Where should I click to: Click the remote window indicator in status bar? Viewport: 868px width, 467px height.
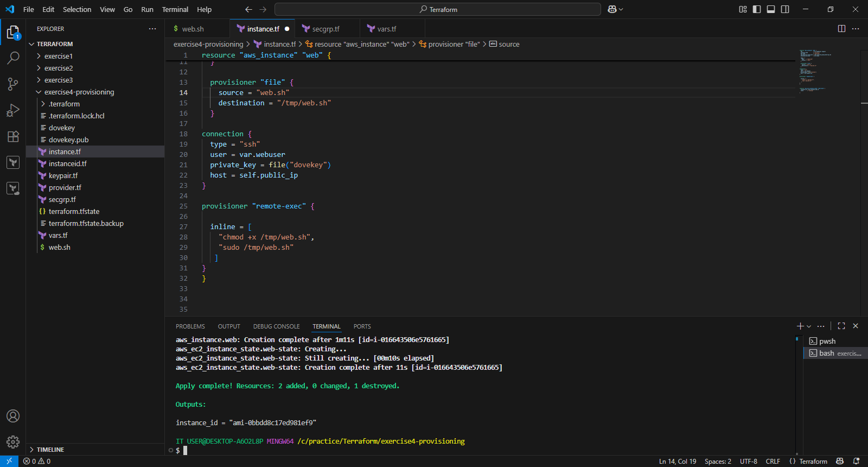(x=9, y=461)
